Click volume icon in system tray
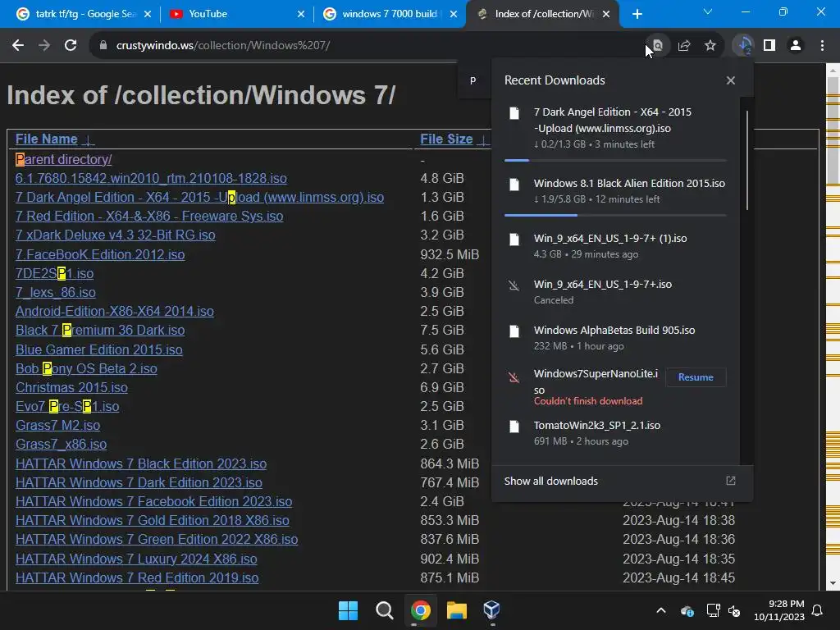Viewport: 840px width, 630px height. coord(735,610)
